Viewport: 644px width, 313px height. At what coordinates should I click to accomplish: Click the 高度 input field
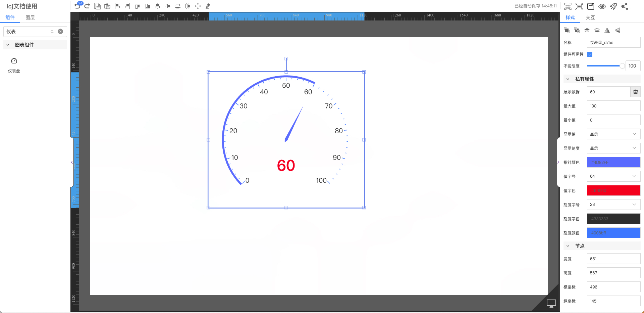613,273
